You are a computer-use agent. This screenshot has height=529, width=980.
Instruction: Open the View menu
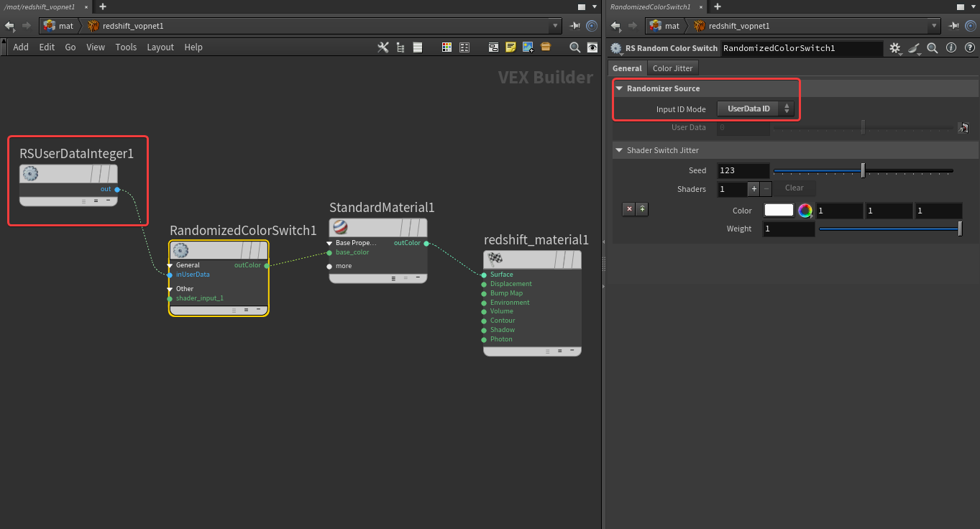pyautogui.click(x=96, y=47)
